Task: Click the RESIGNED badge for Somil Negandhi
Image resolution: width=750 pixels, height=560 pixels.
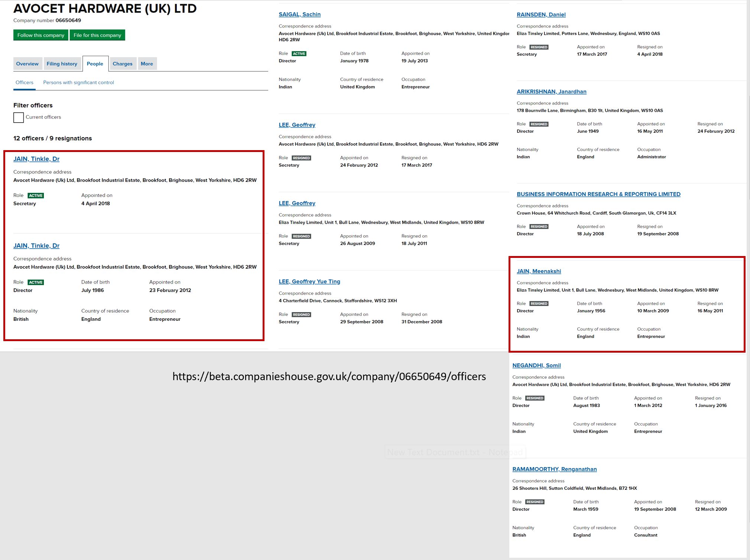Action: 535,398
